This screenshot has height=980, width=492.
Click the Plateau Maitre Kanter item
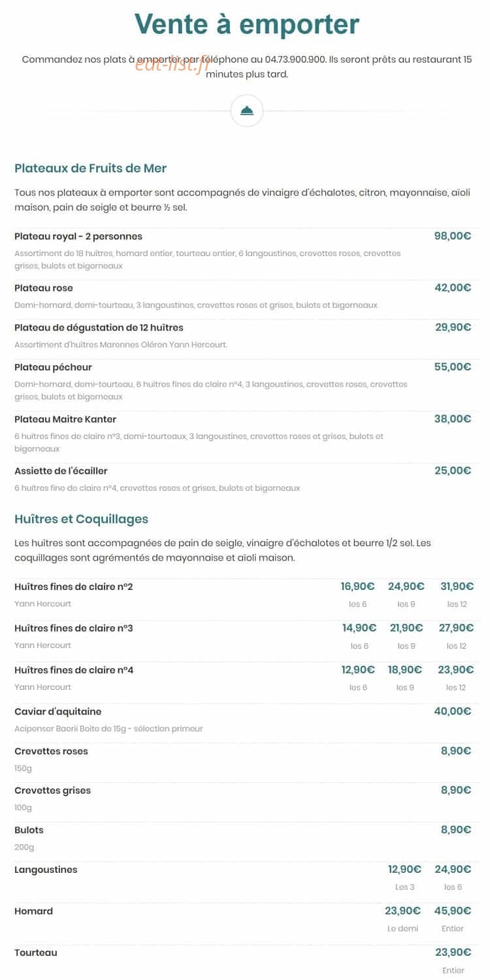[65, 419]
